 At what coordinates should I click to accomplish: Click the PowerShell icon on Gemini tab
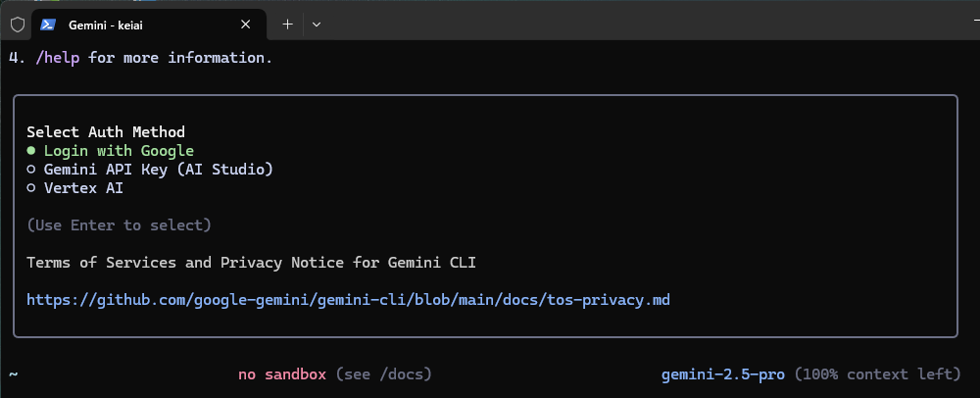47,25
